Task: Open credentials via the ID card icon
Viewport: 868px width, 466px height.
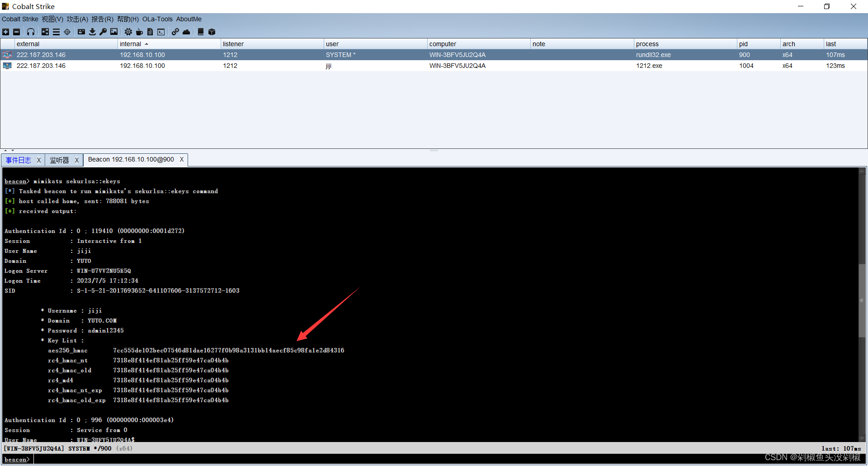Action: coord(81,32)
